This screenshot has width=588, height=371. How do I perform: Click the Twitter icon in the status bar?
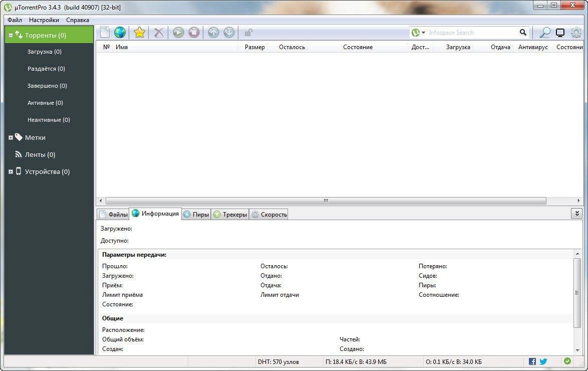(542, 361)
